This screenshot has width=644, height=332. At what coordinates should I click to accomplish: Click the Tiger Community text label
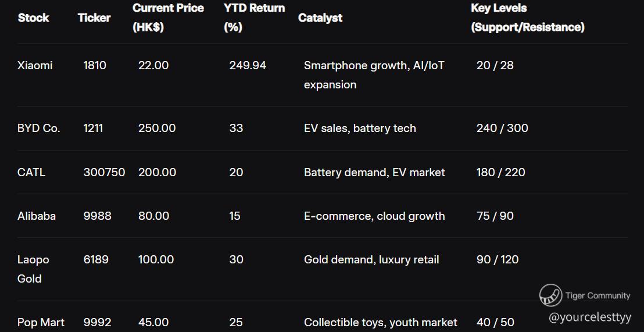coord(598,295)
